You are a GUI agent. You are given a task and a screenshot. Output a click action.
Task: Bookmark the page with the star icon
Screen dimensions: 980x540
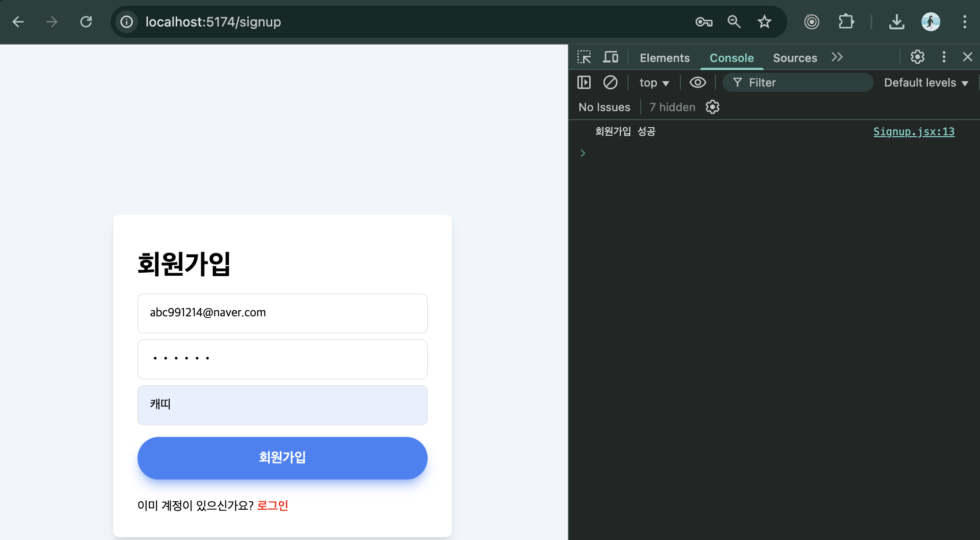point(764,22)
